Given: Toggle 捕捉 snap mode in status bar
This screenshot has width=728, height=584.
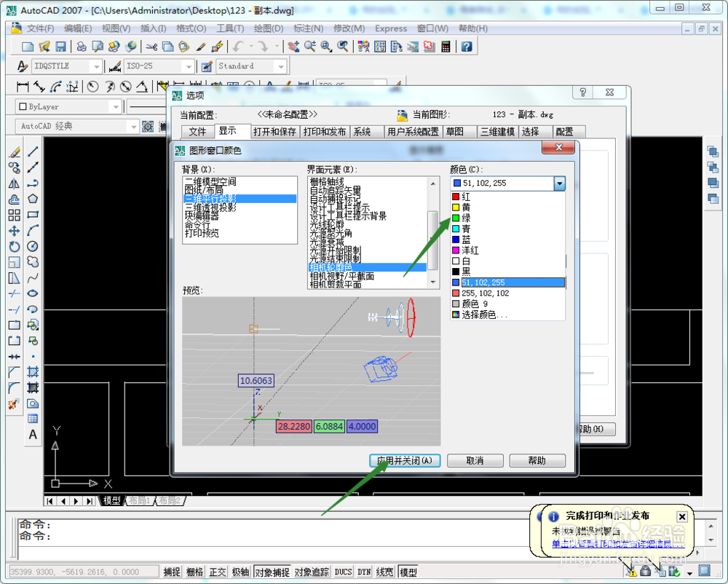Looking at the screenshot, I should coord(172,572).
